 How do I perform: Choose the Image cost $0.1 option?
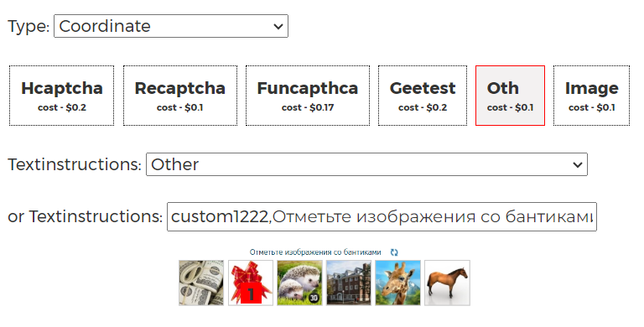[x=591, y=96]
